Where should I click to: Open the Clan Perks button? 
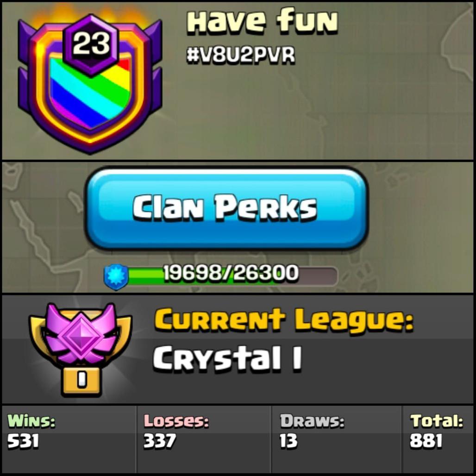[x=226, y=209]
